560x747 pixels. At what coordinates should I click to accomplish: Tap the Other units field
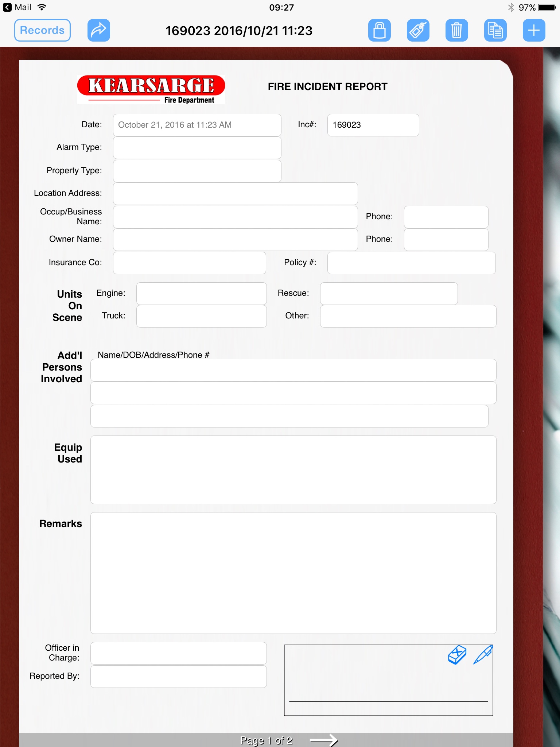coord(408,316)
